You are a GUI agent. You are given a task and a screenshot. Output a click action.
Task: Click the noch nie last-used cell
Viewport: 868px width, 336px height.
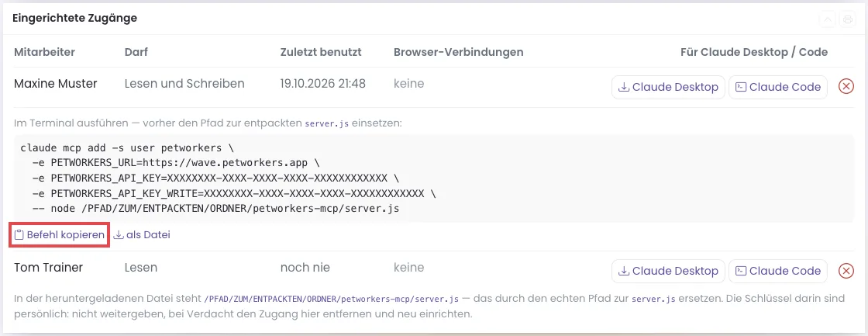305,268
